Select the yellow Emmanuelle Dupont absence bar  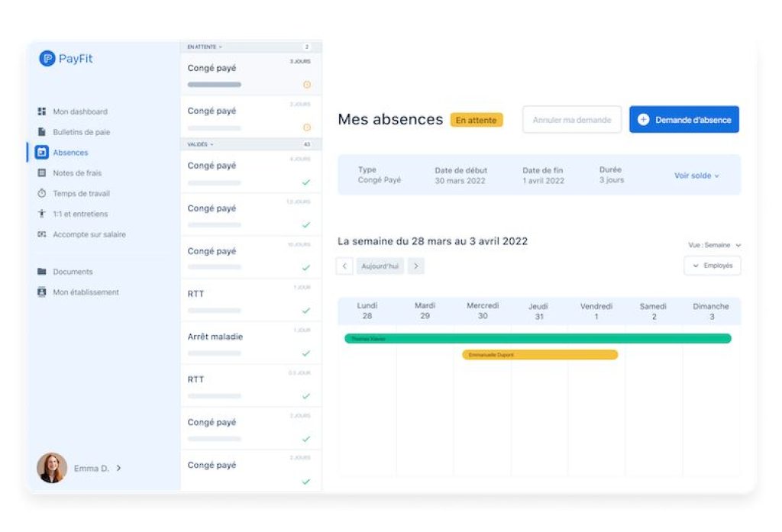click(x=540, y=354)
